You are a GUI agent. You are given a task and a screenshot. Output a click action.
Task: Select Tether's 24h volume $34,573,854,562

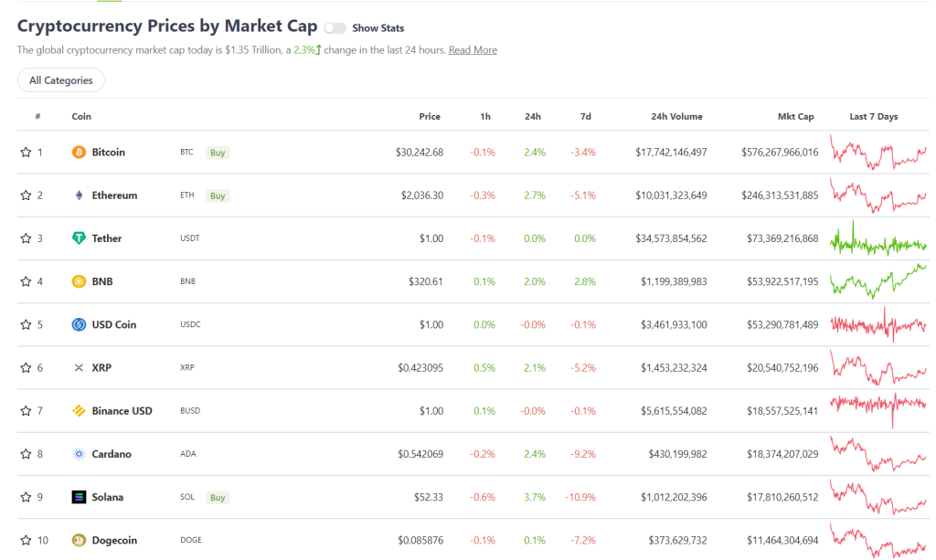click(x=671, y=238)
